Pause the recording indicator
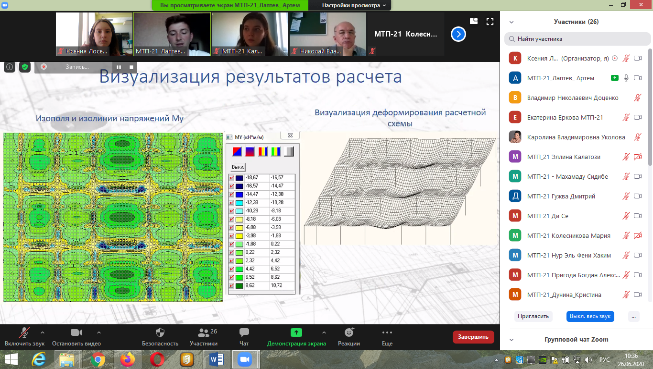 [119, 67]
